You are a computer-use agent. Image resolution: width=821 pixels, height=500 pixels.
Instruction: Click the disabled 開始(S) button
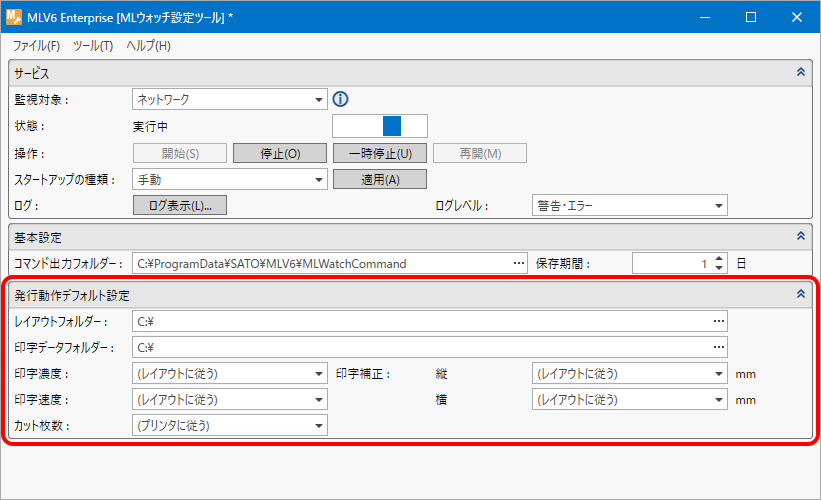(180, 153)
